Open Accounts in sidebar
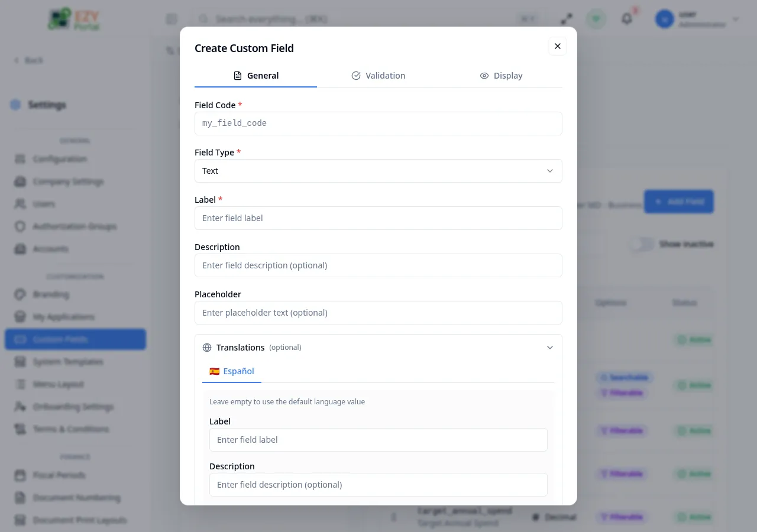This screenshot has height=532, width=757. (75, 249)
